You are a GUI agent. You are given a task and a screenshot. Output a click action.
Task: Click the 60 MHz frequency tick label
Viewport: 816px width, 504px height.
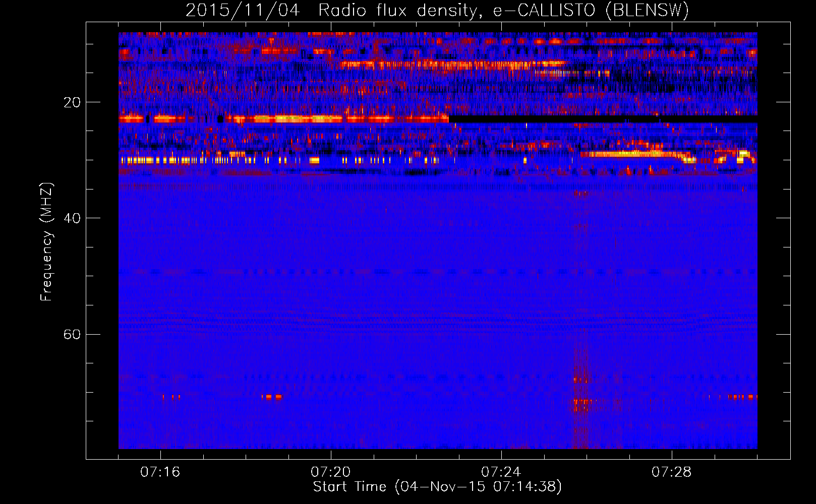72,334
